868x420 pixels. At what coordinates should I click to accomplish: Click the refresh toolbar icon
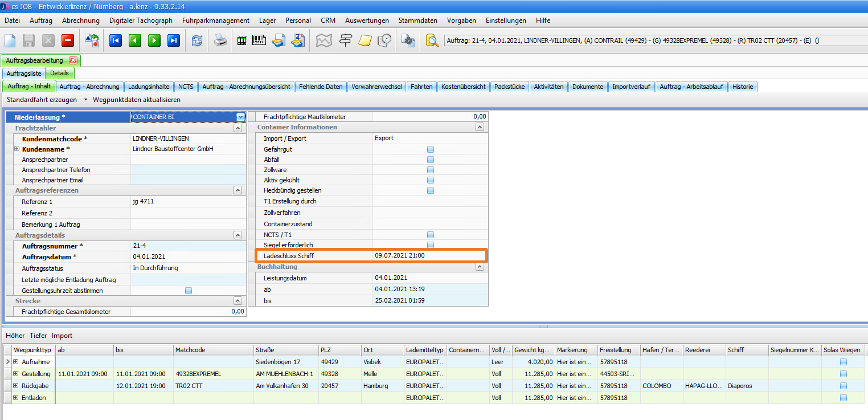[197, 40]
